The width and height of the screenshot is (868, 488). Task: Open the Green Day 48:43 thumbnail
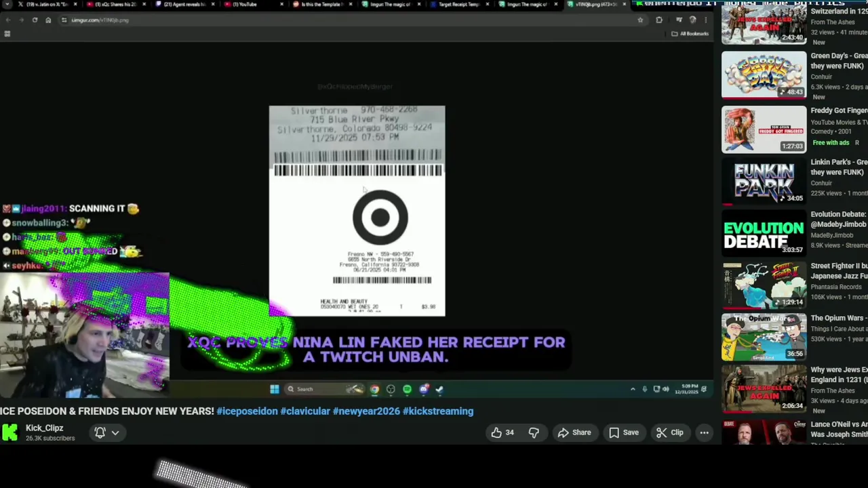coord(764,75)
